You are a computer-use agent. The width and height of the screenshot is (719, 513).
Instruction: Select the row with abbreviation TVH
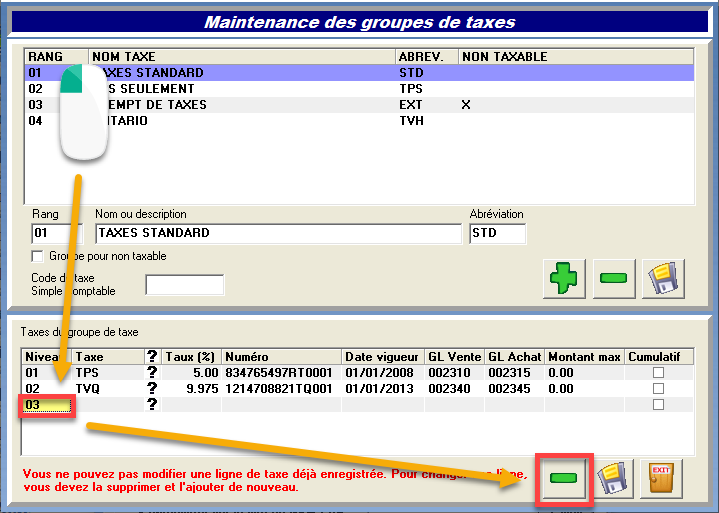(x=359, y=121)
